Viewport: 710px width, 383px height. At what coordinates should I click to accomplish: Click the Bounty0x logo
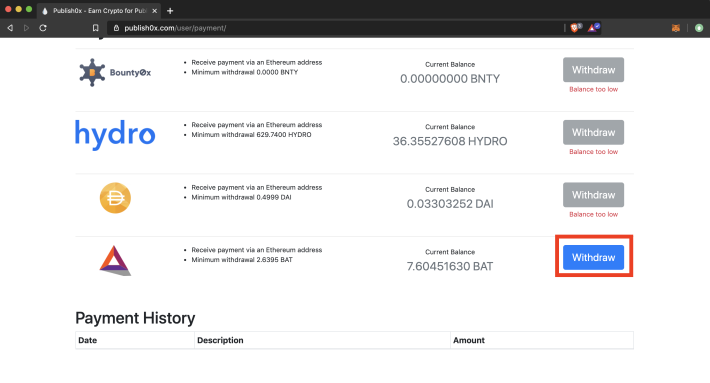coord(115,72)
